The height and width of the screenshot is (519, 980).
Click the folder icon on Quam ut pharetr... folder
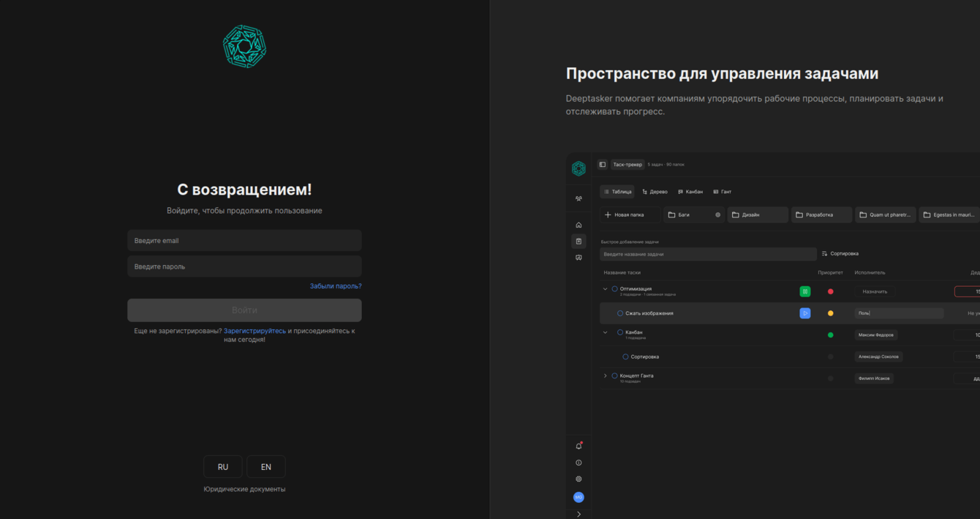(x=863, y=215)
